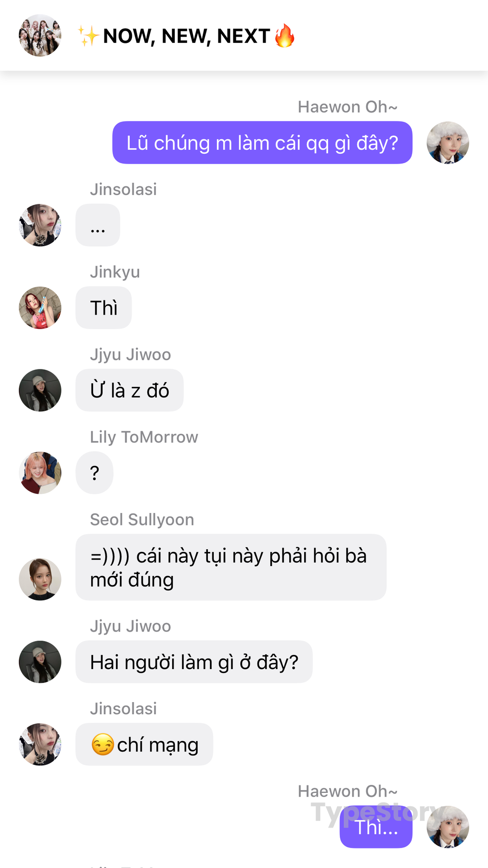Open Haewon Oh~'s avatar beside first purple message
Viewport: 488px width, 868px height.
(448, 142)
